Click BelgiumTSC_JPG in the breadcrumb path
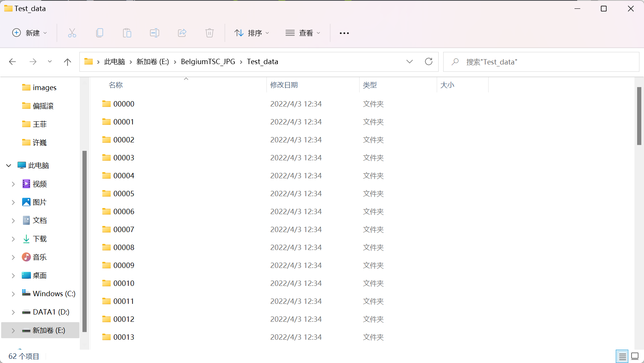 pyautogui.click(x=208, y=61)
